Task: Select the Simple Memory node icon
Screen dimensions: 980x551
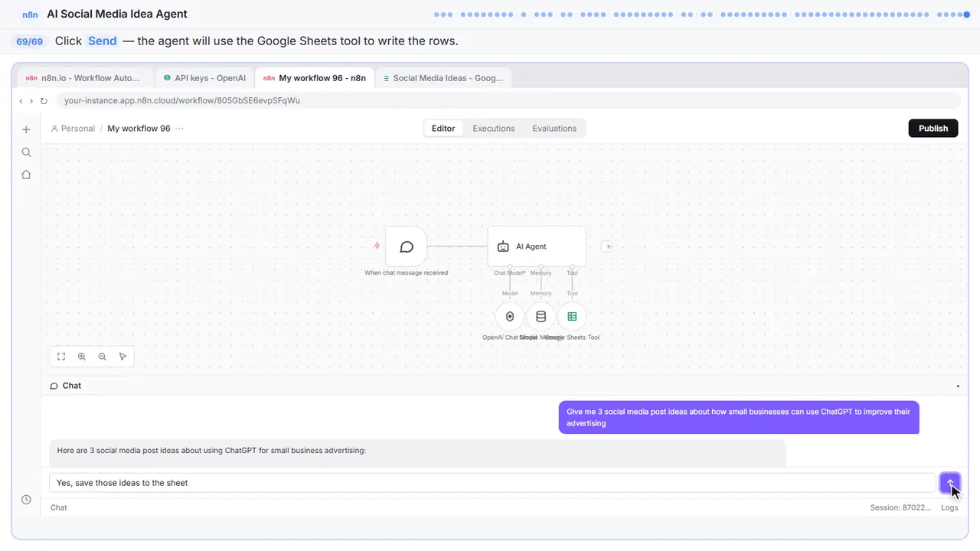Action: pos(541,317)
